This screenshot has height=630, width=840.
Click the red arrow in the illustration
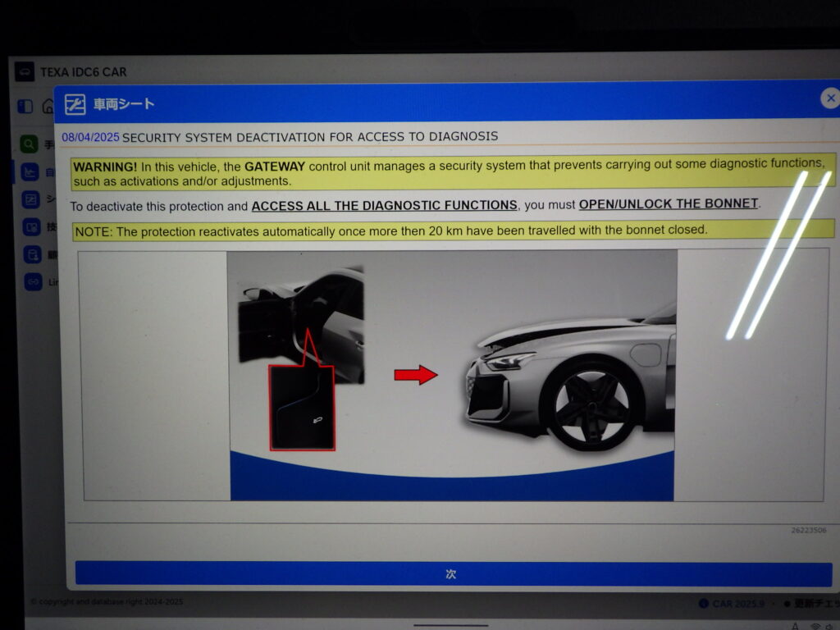point(416,375)
